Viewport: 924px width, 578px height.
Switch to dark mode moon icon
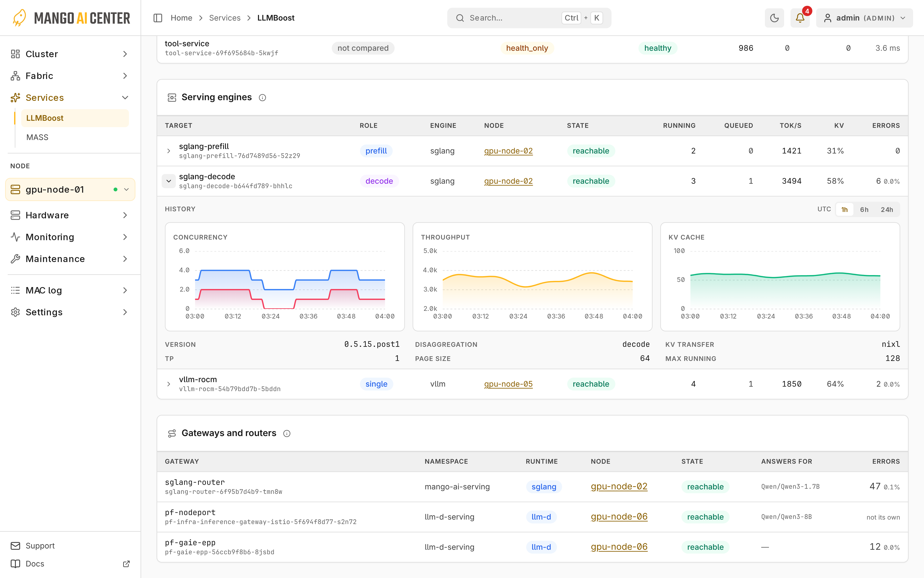pyautogui.click(x=774, y=18)
